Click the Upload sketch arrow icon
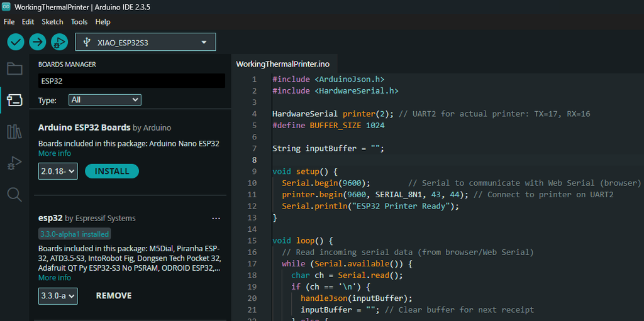 coord(38,42)
